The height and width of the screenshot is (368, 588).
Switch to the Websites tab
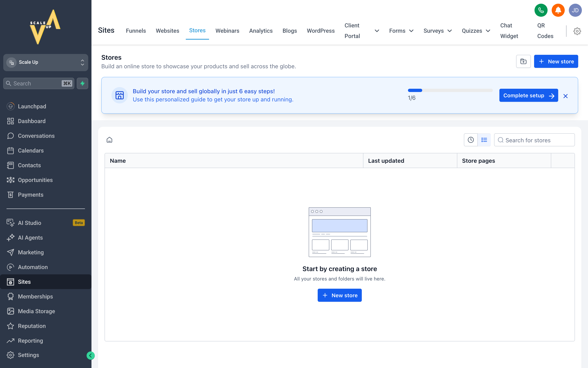click(167, 31)
